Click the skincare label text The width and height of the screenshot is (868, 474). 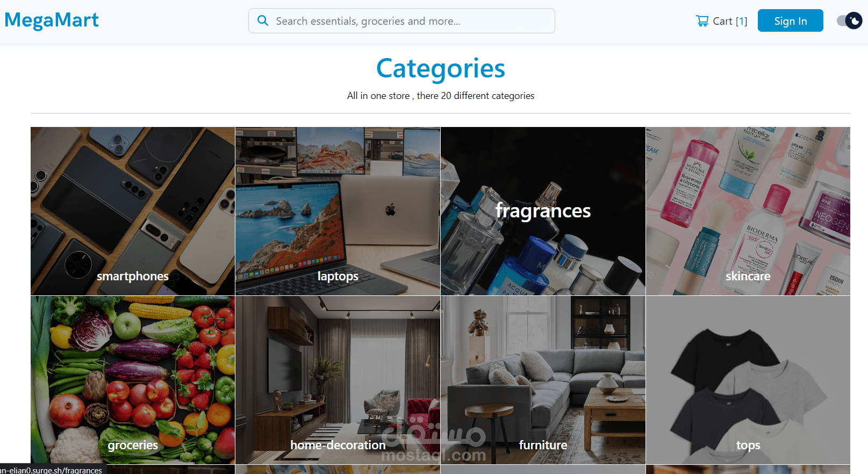748,276
